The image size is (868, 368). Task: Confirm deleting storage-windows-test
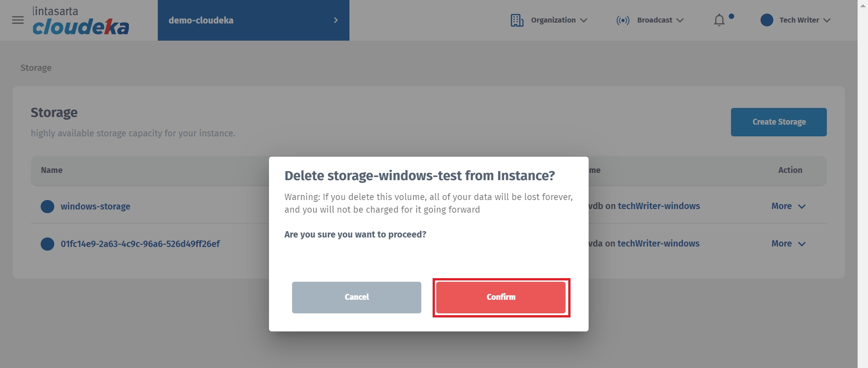click(x=501, y=298)
